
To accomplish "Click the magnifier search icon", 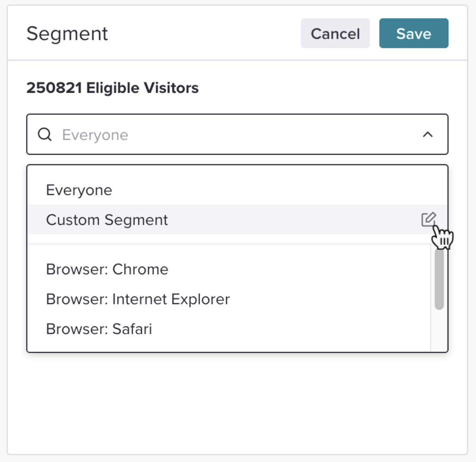I will (x=45, y=135).
